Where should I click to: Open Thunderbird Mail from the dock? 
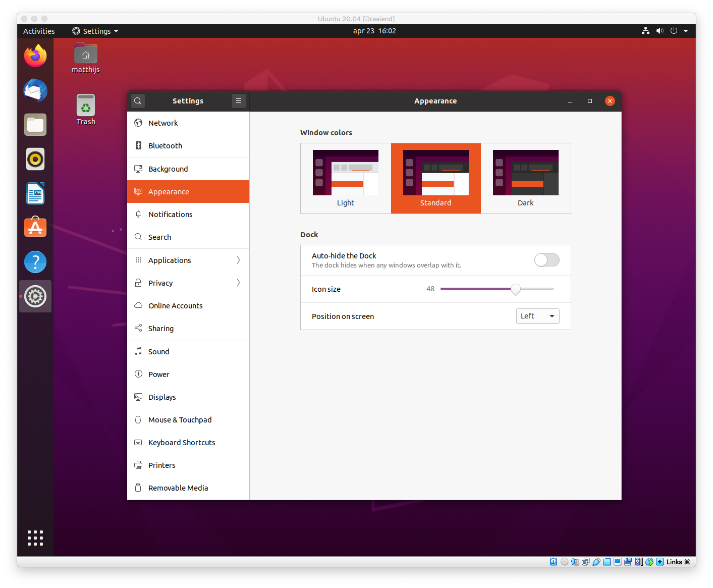pyautogui.click(x=35, y=91)
